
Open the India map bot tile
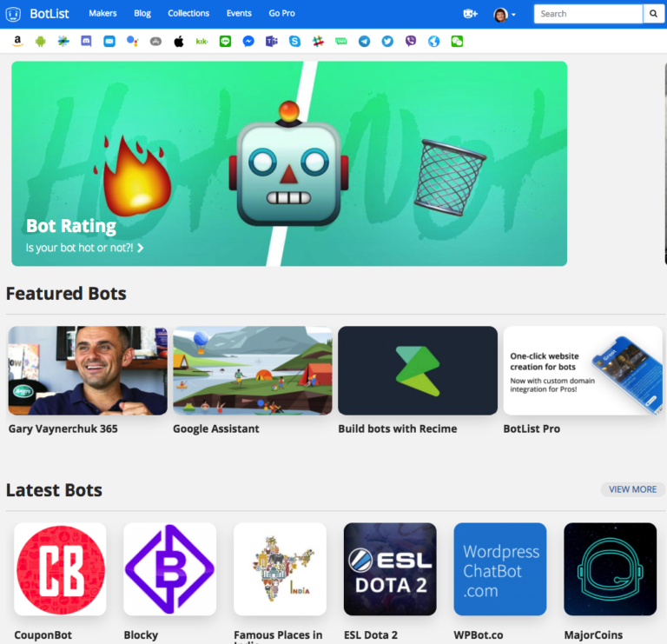[280, 569]
